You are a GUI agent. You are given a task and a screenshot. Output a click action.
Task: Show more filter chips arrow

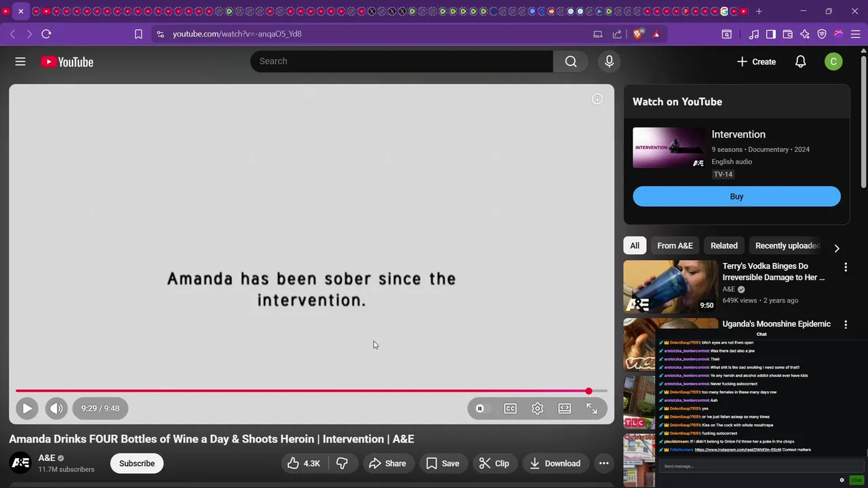coord(837,248)
